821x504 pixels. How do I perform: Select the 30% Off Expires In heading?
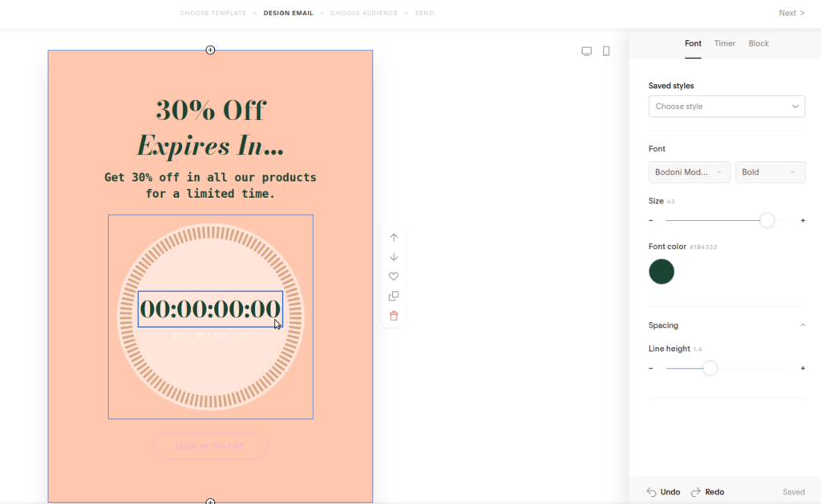pos(211,127)
